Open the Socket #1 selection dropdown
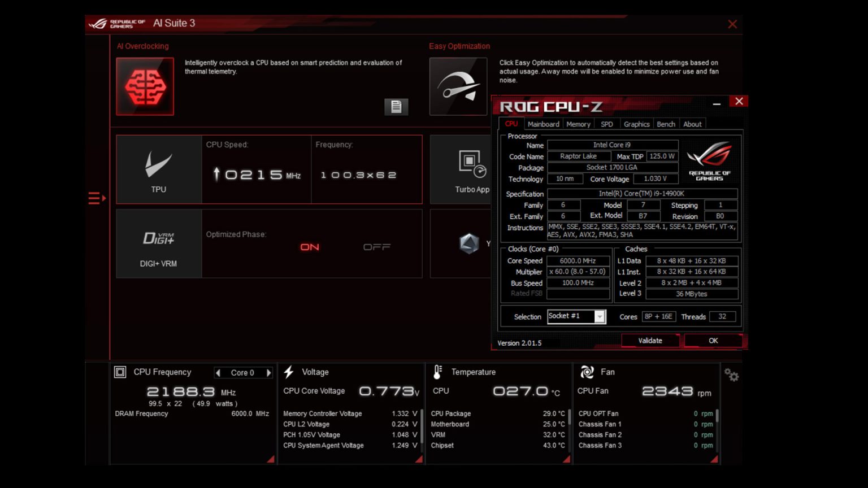Image resolution: width=868 pixels, height=488 pixels. point(576,316)
